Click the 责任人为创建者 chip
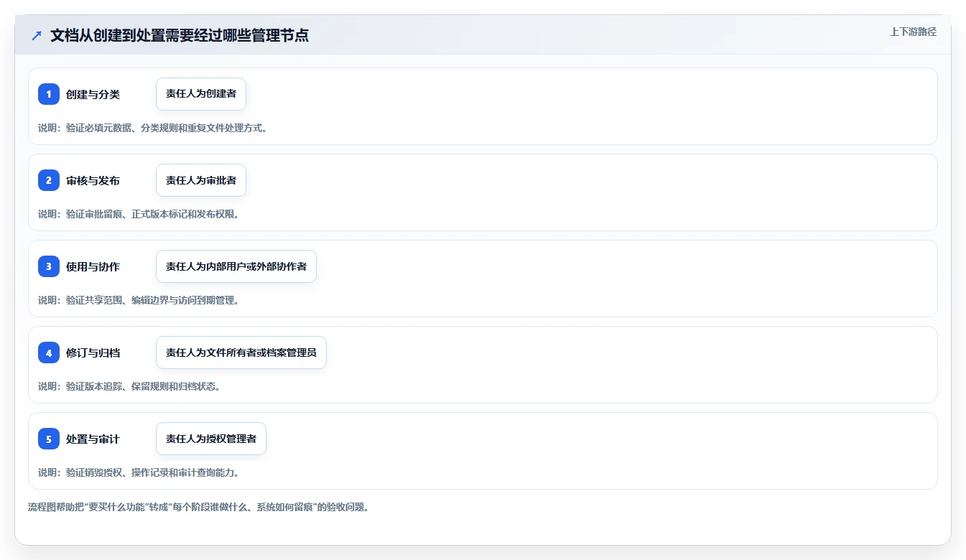This screenshot has width=966, height=560. coord(201,94)
